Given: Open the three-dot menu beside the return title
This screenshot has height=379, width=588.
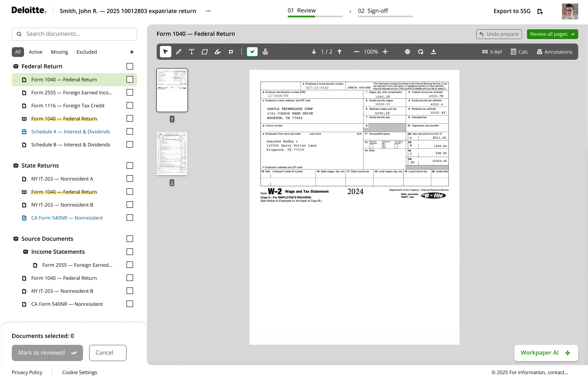Looking at the screenshot, I should [x=208, y=11].
